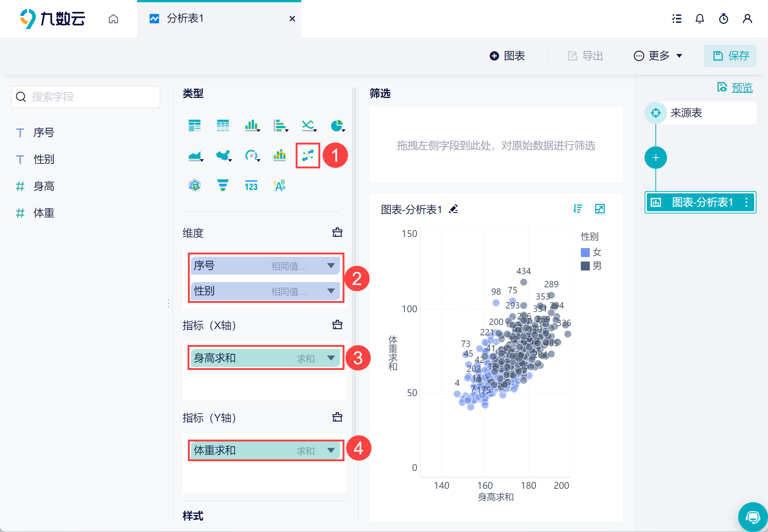Edit the chart title with pencil icon
Viewport: 768px width, 532px height.
(x=454, y=209)
